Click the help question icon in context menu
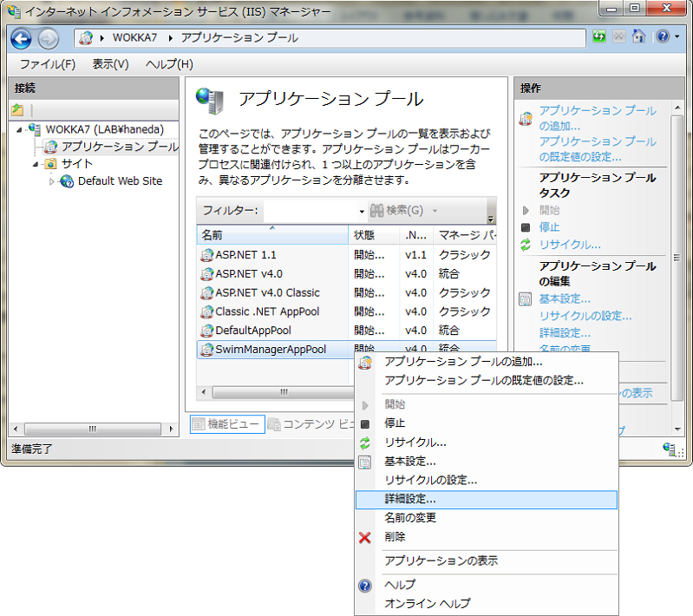This screenshot has width=693, height=616. pyautogui.click(x=364, y=586)
